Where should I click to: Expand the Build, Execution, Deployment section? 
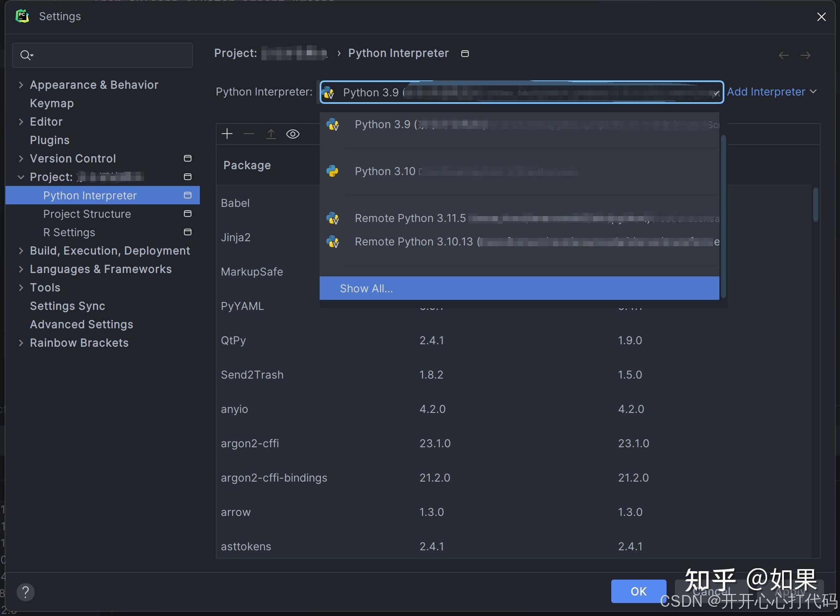click(x=21, y=250)
